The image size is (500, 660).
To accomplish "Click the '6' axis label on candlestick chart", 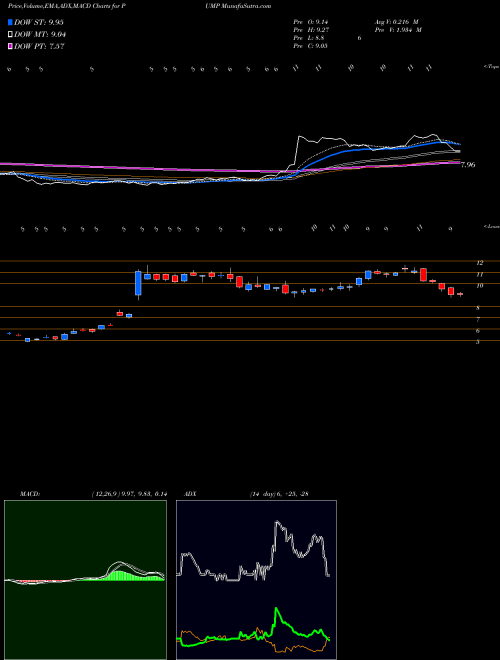I will (478, 331).
